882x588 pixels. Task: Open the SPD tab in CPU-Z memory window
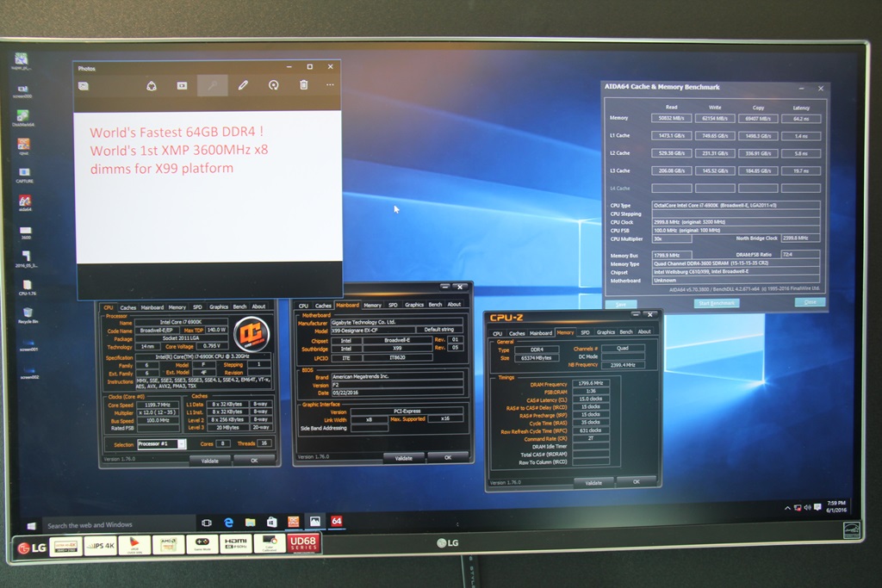point(585,332)
